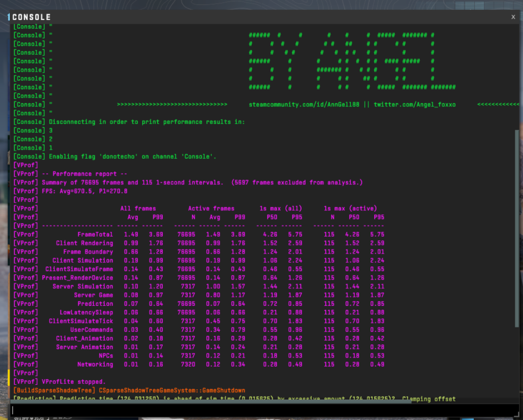Click the vertical scrollbar thumb of the console
The width and height of the screenshot is (523, 420).
point(517,228)
